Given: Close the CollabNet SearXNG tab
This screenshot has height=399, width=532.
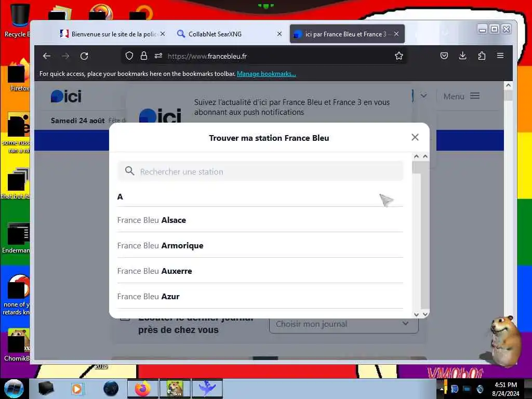Looking at the screenshot, I should (x=279, y=34).
